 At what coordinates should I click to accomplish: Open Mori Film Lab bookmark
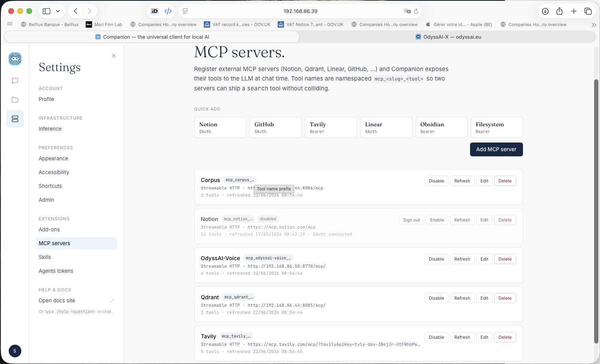pyautogui.click(x=104, y=24)
